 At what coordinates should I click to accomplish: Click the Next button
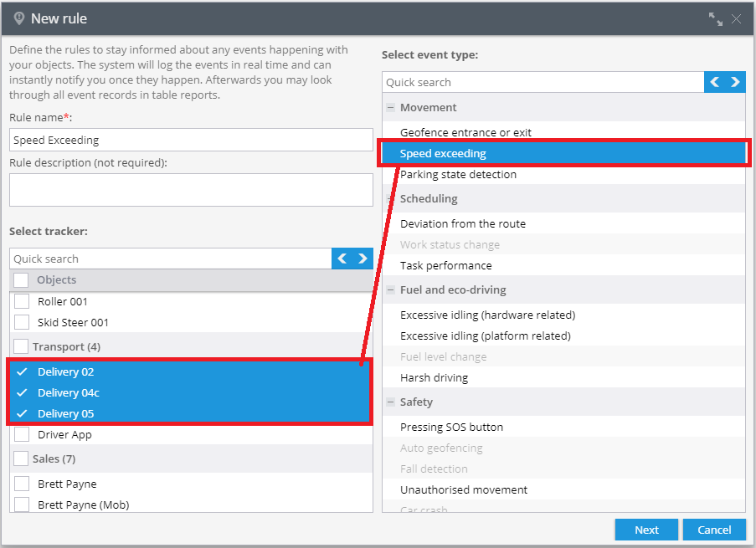[x=646, y=530]
